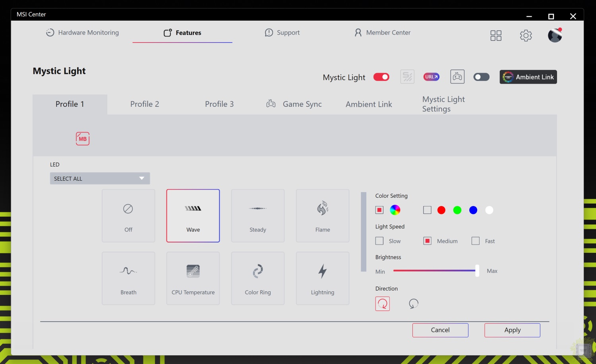The image size is (596, 364).
Task: Choose the Lightning effect tile
Action: [322, 278]
